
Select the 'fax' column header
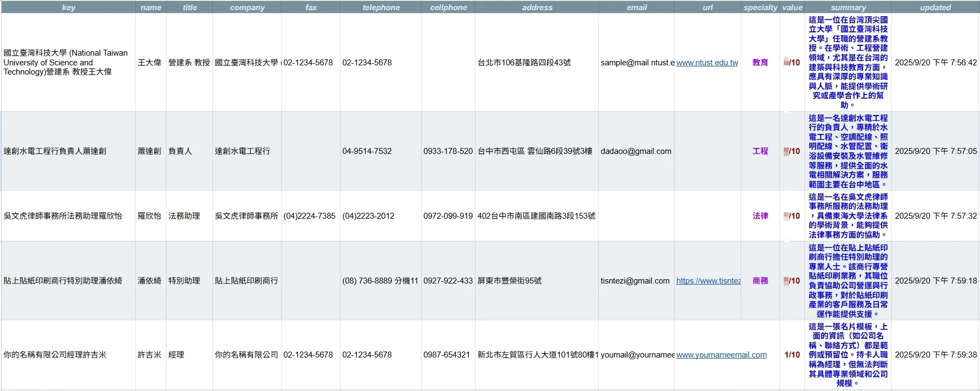(311, 7)
